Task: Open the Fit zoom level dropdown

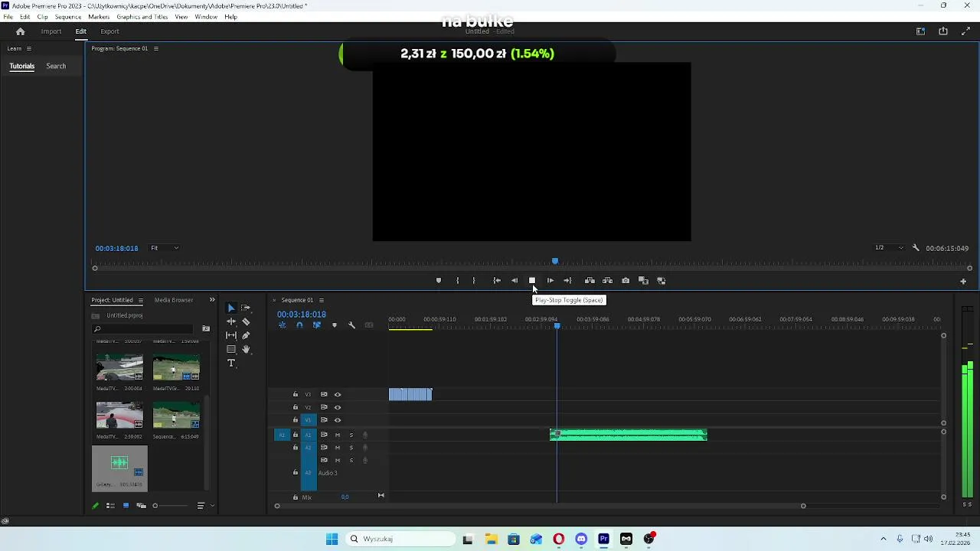Action: tap(165, 248)
